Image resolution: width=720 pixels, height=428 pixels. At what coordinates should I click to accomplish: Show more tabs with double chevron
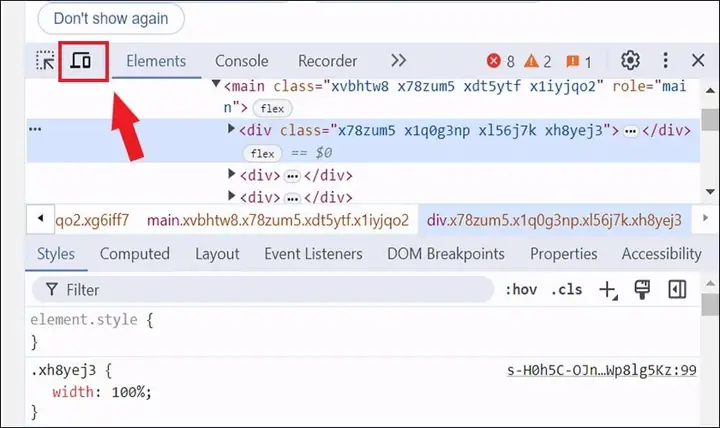pyautogui.click(x=399, y=61)
